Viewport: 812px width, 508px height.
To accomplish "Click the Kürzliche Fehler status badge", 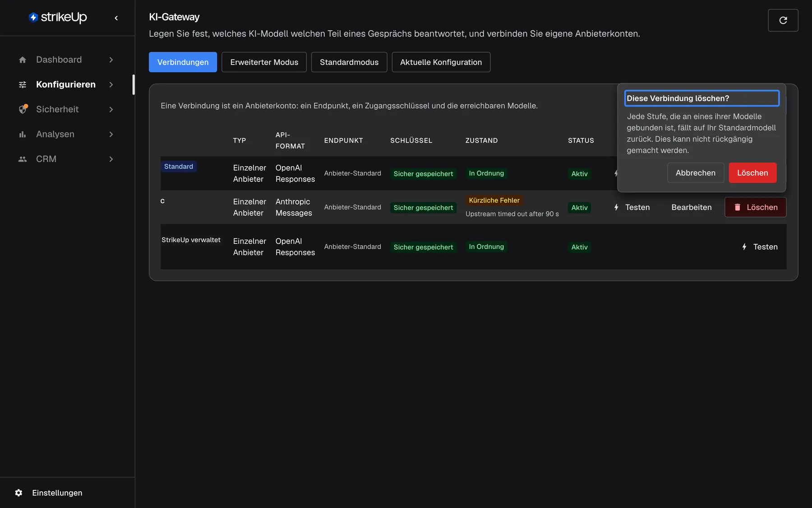I will [x=494, y=200].
